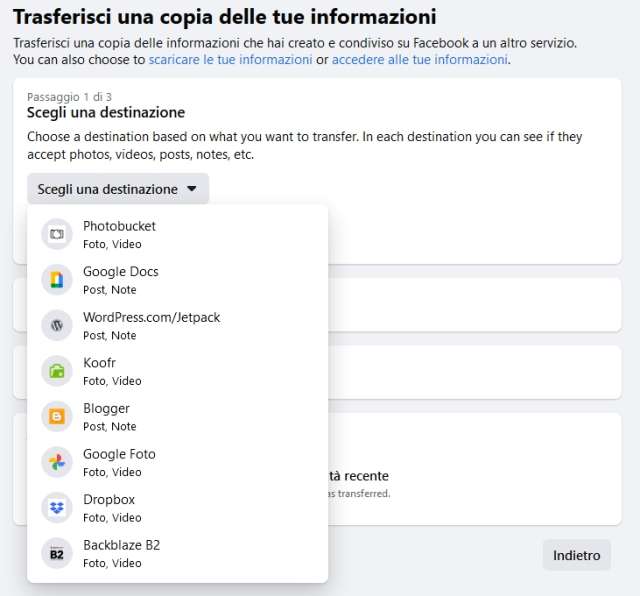The height and width of the screenshot is (596, 640).
Task: Click the dropdown arrow beside Scegli una destinazione
Action: point(192,189)
